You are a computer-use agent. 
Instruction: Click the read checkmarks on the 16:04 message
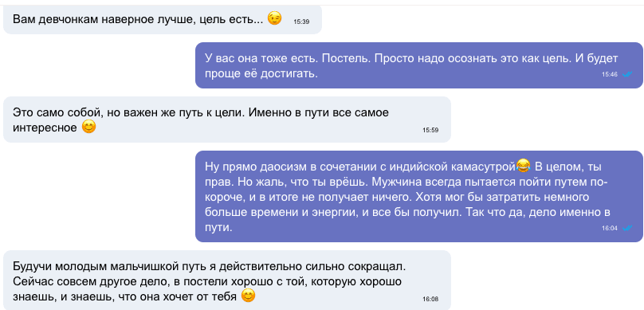coord(627,228)
